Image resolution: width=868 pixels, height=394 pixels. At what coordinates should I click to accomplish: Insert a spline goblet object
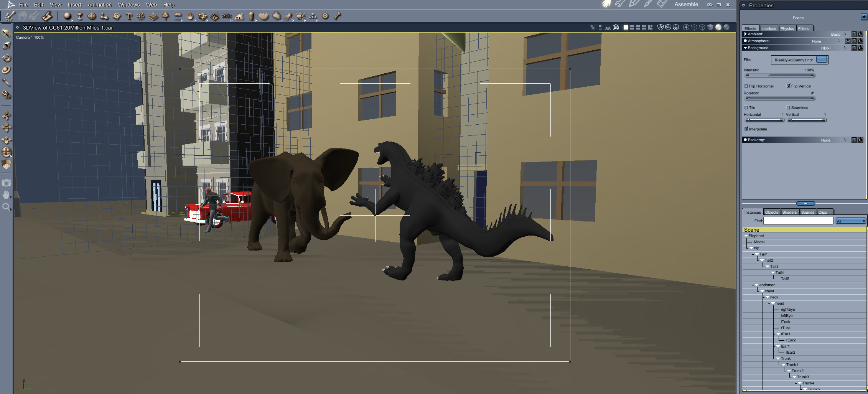click(x=80, y=16)
